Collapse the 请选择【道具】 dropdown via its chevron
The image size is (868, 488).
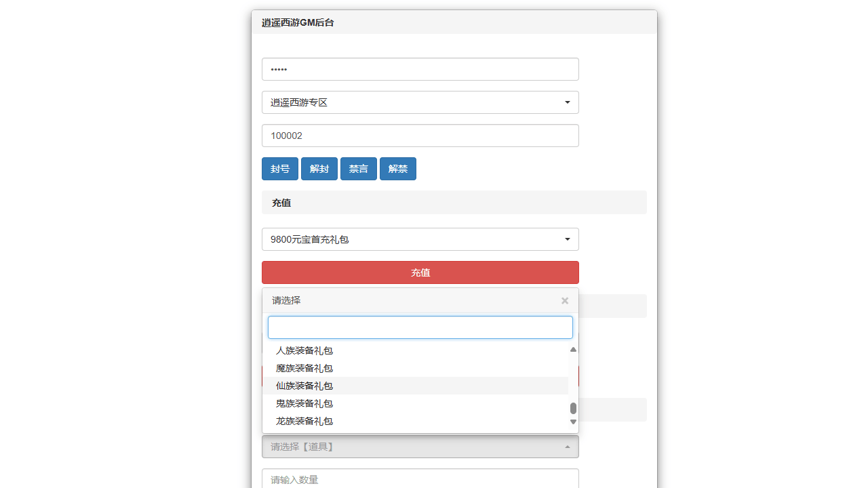click(567, 446)
